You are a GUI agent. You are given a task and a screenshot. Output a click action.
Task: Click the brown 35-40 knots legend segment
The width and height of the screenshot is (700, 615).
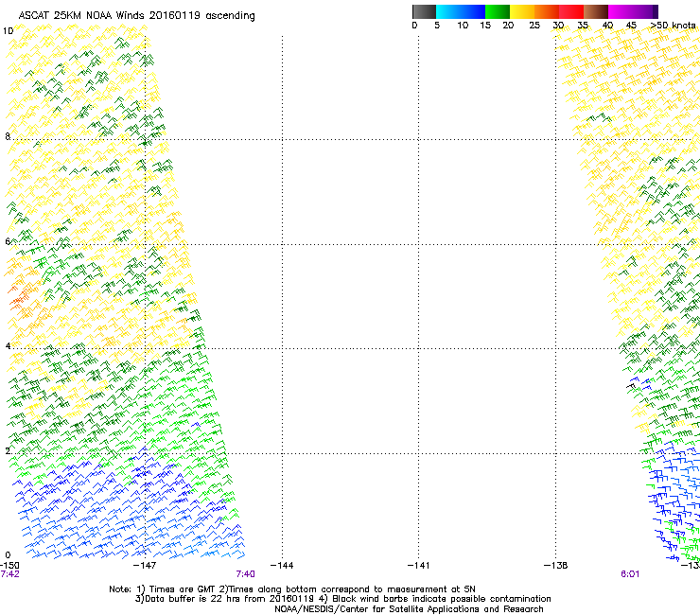[x=596, y=11]
